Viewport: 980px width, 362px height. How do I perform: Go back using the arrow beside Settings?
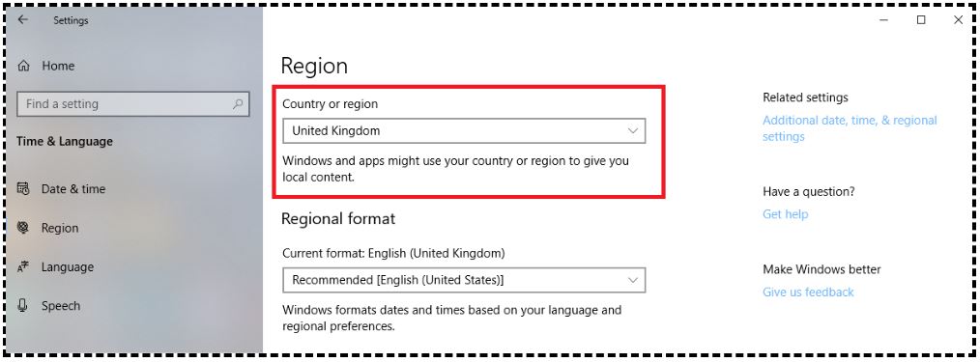(x=23, y=20)
